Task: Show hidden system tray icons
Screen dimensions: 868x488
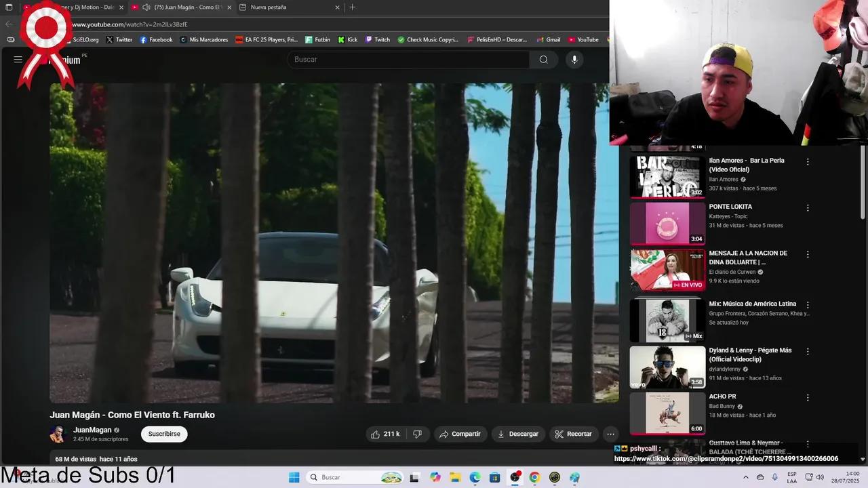Action: (746, 477)
